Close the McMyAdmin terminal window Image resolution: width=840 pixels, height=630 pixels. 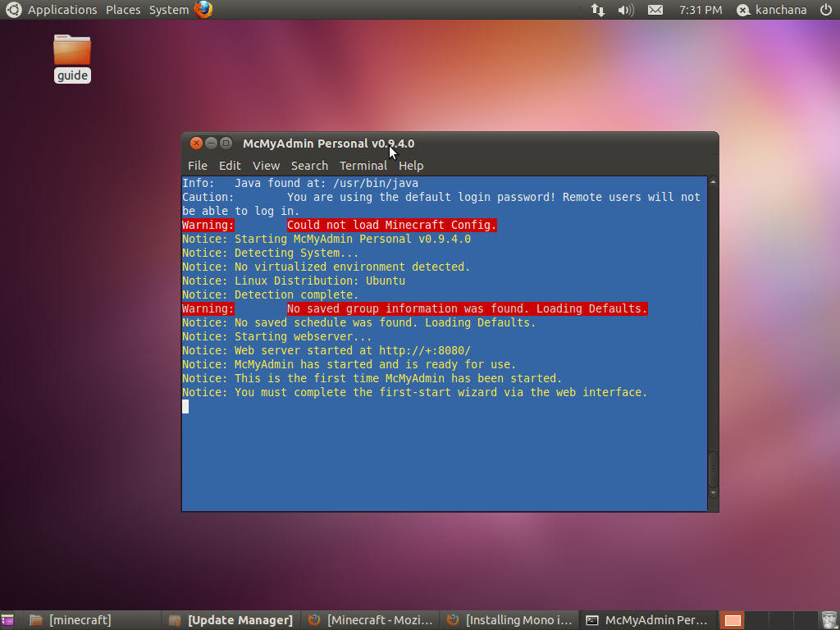coord(196,143)
